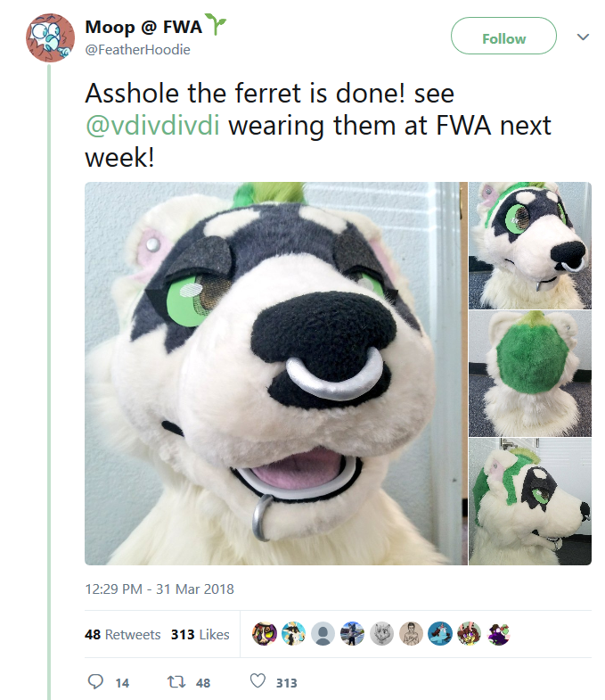Like the tweet with the heart icon
The width and height of the screenshot is (605, 700).
click(258, 681)
